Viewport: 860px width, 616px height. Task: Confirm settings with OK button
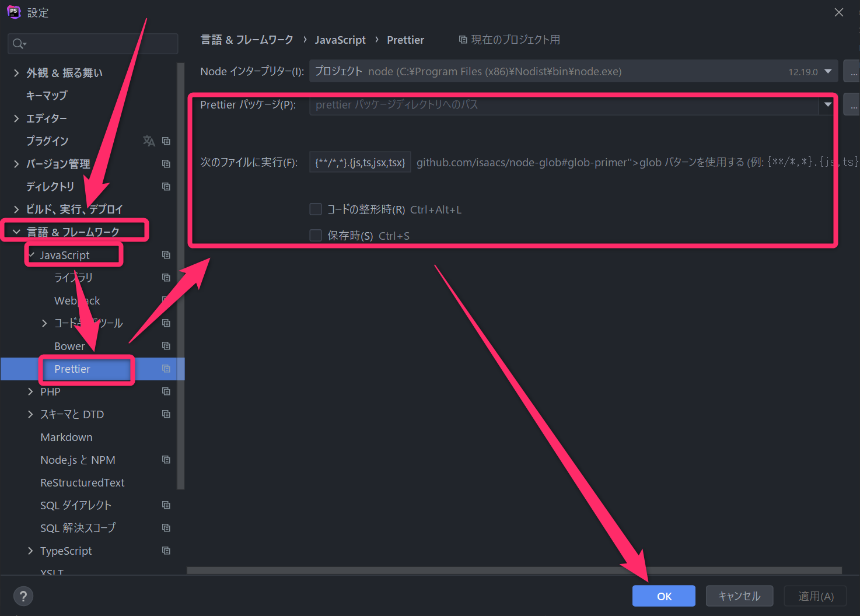click(x=664, y=596)
